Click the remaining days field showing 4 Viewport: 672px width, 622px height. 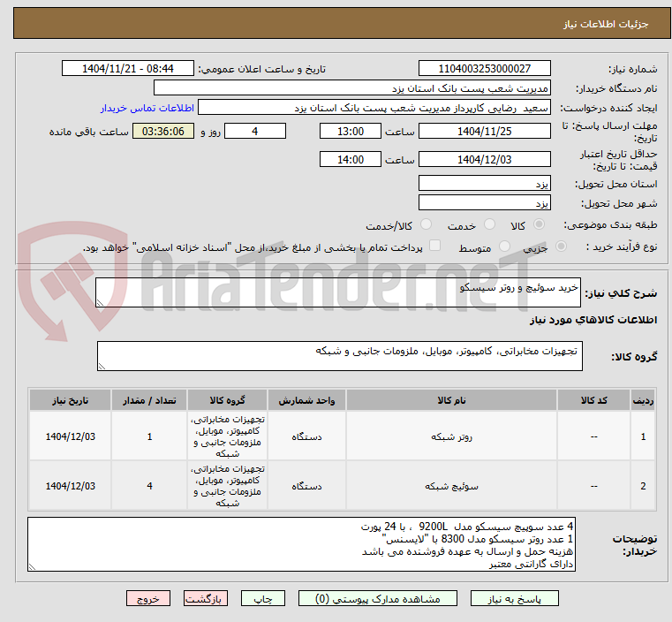255,131
